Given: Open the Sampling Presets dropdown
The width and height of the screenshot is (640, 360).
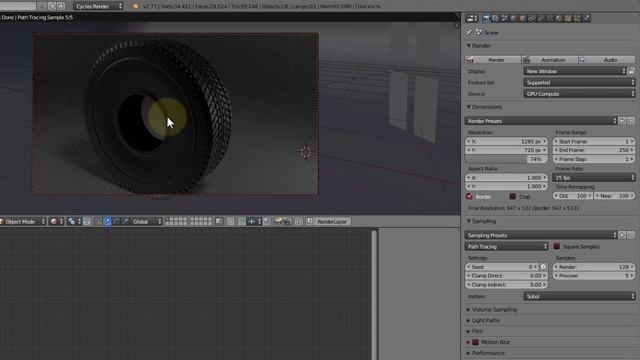Looking at the screenshot, I should 541,235.
